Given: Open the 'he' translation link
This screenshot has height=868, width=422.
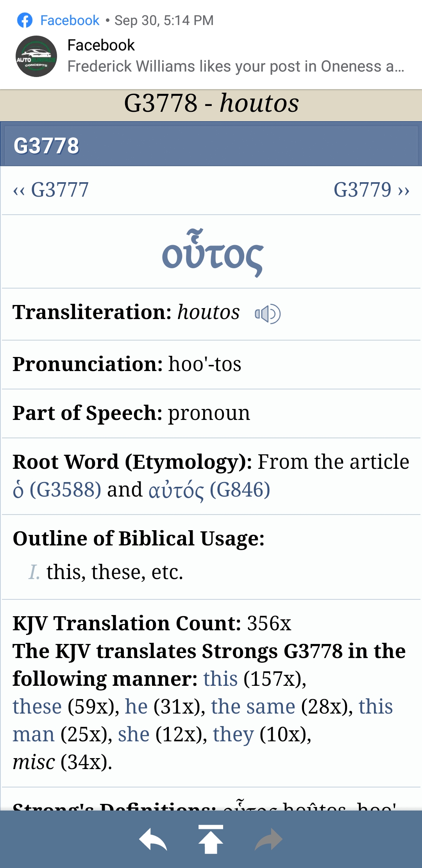Looking at the screenshot, I should tap(136, 707).
